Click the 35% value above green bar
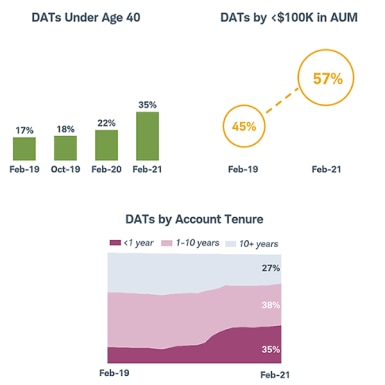 coord(147,105)
